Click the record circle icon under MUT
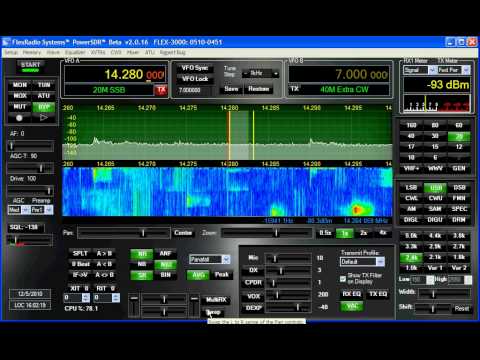 (x=19, y=118)
